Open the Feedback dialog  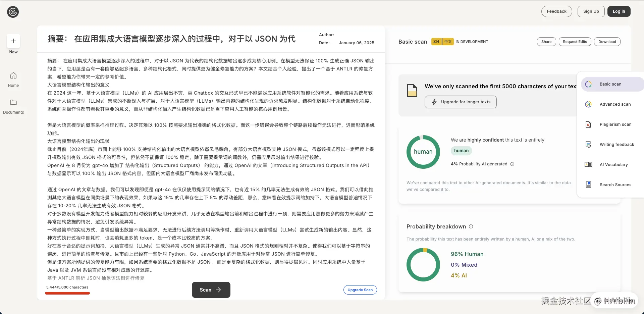coord(556,11)
